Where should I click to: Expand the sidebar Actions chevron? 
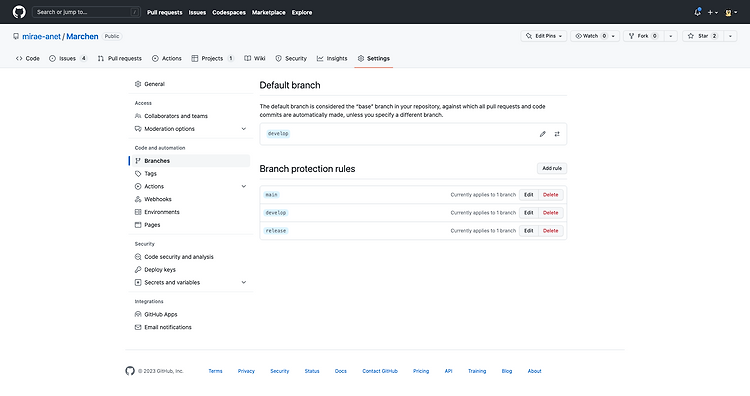[x=243, y=187]
